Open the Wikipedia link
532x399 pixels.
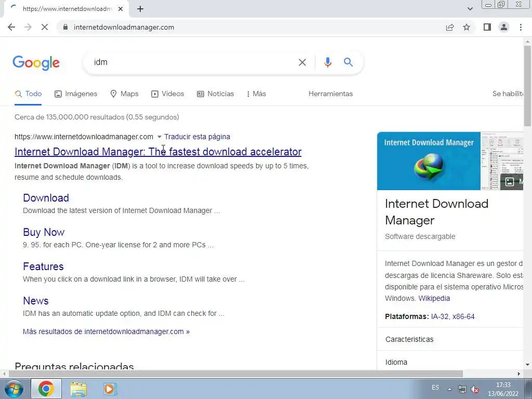pyautogui.click(x=434, y=299)
